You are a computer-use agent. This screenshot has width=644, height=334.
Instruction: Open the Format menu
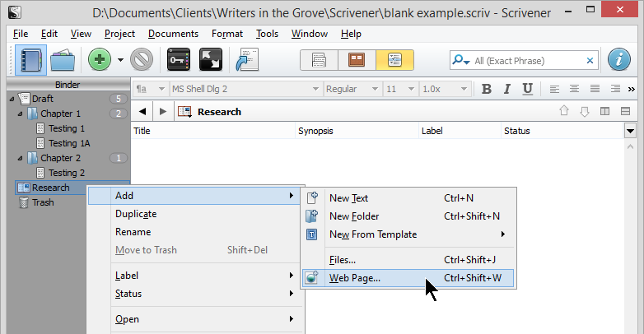click(x=226, y=34)
